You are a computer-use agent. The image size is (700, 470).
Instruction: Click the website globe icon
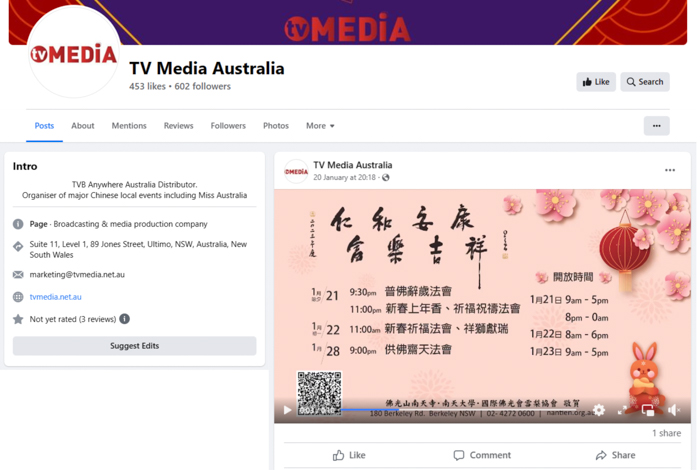[18, 297]
